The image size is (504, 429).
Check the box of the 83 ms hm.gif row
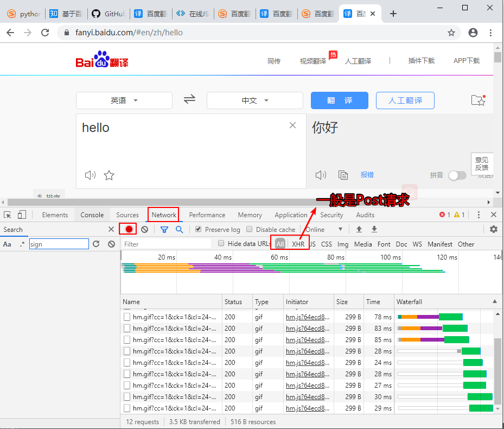127,329
